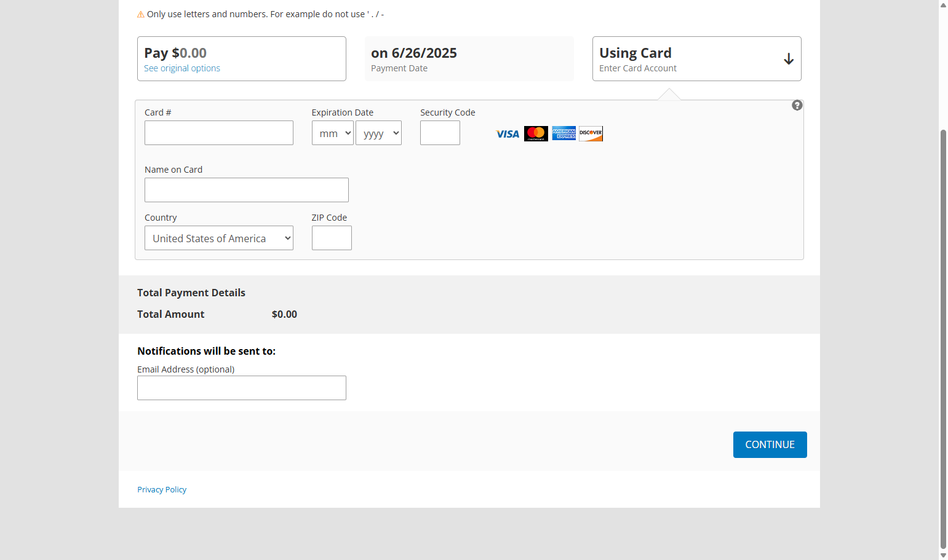Open the expiration month dropdown
The height and width of the screenshot is (560, 948).
333,133
